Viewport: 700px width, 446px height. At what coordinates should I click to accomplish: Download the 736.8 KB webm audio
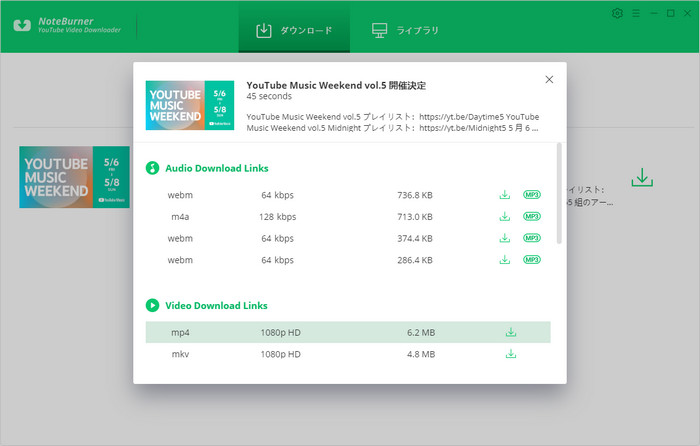click(x=504, y=195)
